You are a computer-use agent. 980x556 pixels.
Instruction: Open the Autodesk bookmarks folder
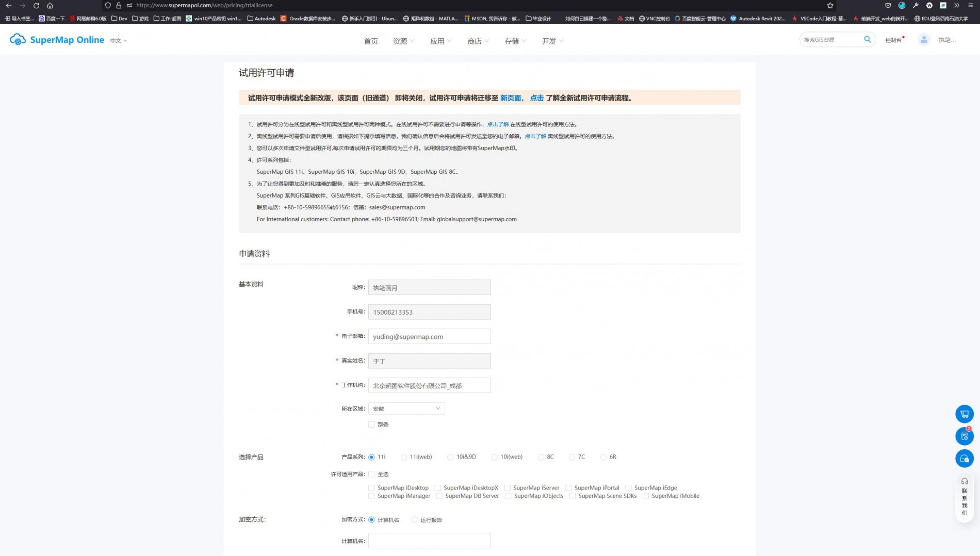pos(262,19)
